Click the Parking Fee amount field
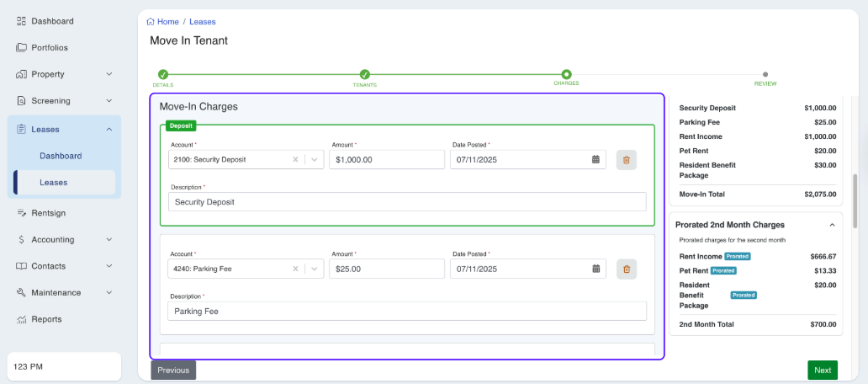Viewport: 868px width, 384px height. click(x=386, y=269)
